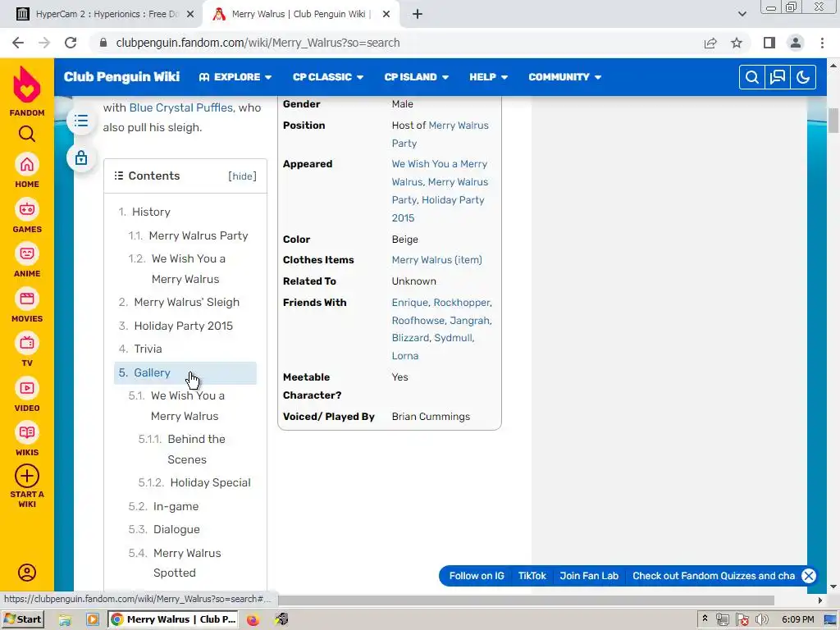Viewport: 840px width, 630px height.
Task: Open the Blue Crystal Puffles link
Action: pyautogui.click(x=181, y=107)
